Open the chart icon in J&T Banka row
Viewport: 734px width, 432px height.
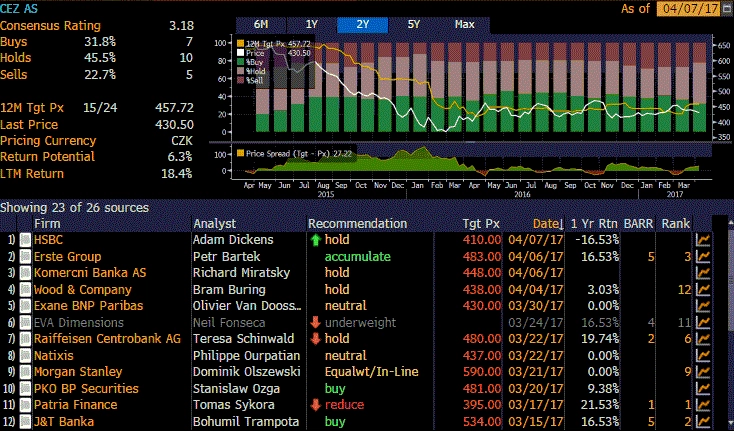pos(703,422)
